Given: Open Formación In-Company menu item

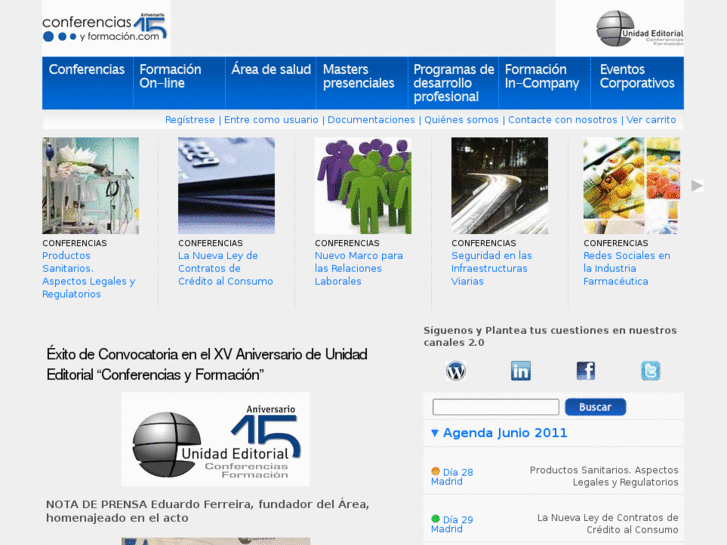Looking at the screenshot, I should click(x=542, y=76).
